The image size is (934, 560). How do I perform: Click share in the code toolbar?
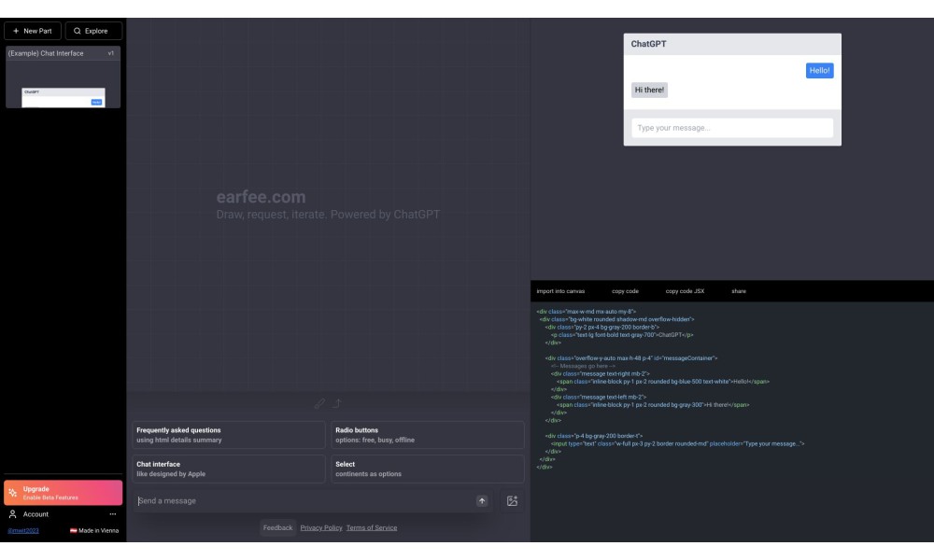point(739,291)
